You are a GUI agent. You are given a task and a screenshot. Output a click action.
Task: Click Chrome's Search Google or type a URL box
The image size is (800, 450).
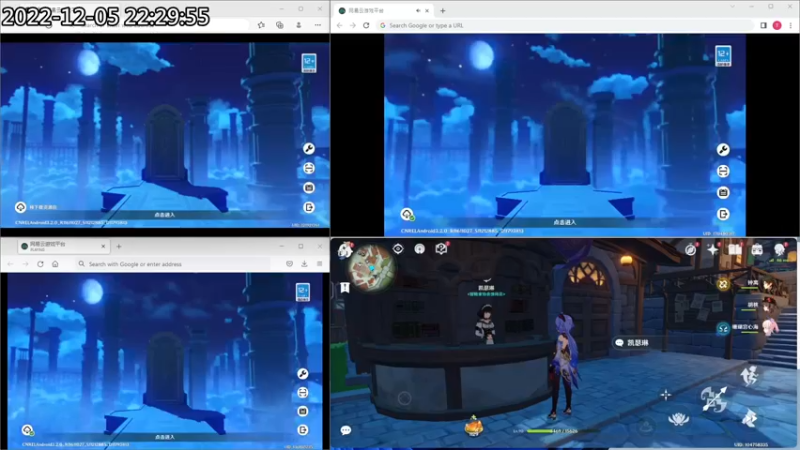pos(566,25)
